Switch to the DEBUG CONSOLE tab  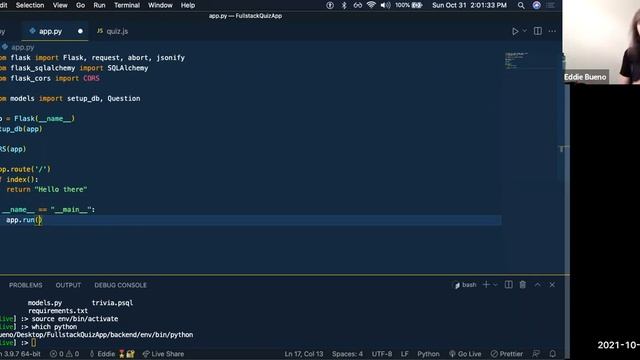tap(120, 285)
